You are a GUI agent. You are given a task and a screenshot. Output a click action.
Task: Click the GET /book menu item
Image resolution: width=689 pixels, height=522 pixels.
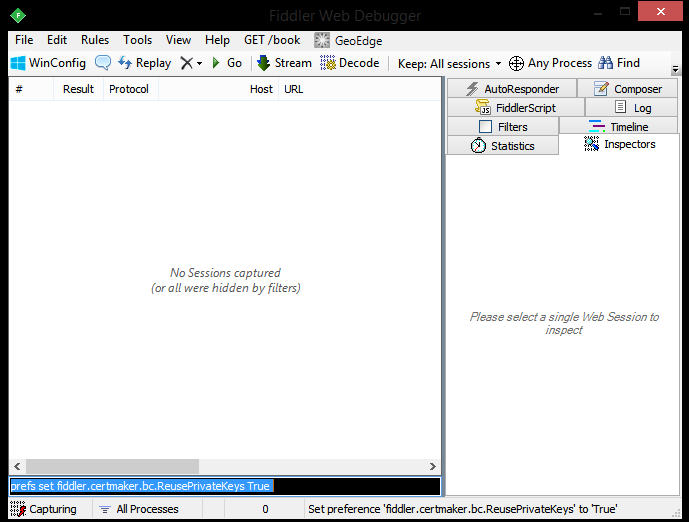272,40
